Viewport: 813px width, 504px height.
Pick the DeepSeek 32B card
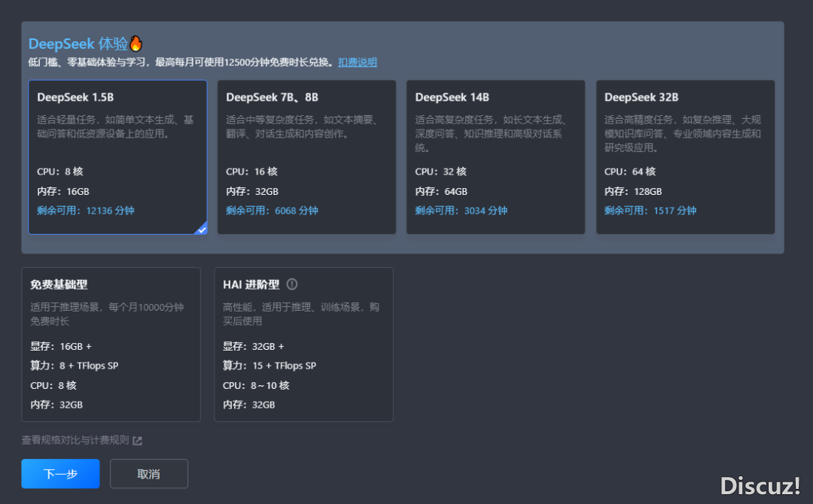pyautogui.click(x=686, y=157)
